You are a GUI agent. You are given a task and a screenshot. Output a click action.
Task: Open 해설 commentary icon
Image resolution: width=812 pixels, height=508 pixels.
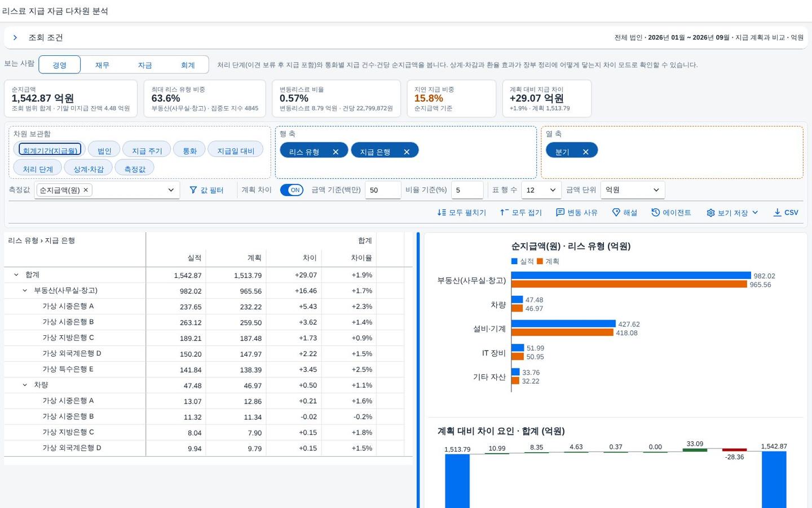(616, 213)
